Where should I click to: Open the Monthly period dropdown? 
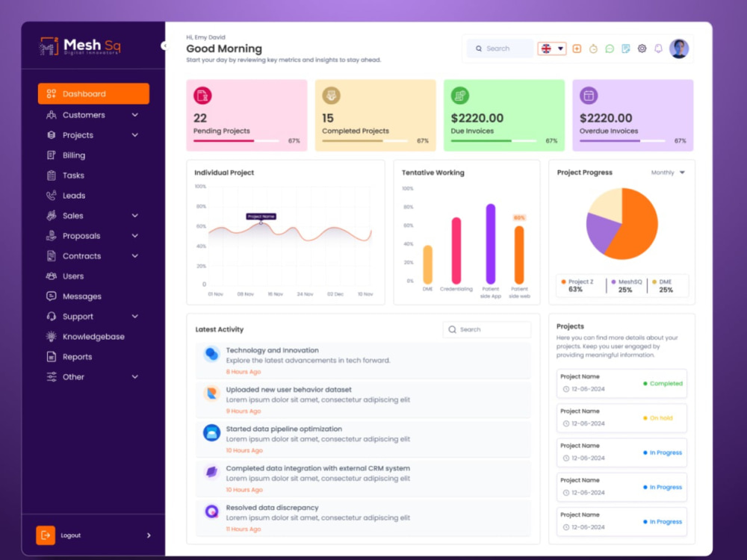pos(668,172)
